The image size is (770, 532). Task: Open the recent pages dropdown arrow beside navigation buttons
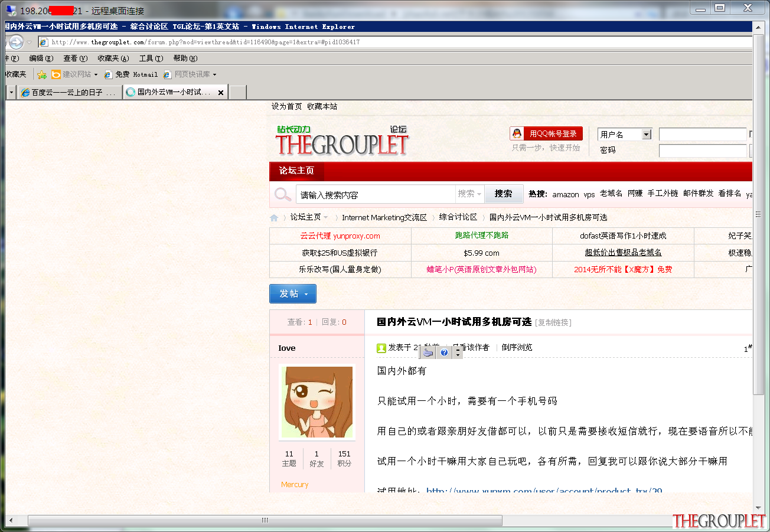pyautogui.click(x=30, y=43)
